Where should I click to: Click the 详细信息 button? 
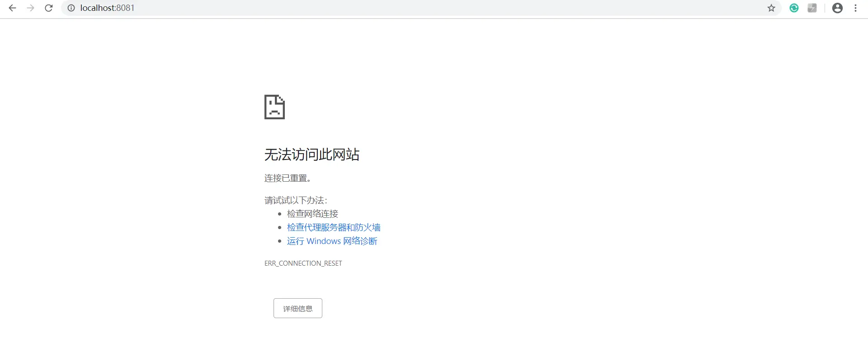(298, 308)
